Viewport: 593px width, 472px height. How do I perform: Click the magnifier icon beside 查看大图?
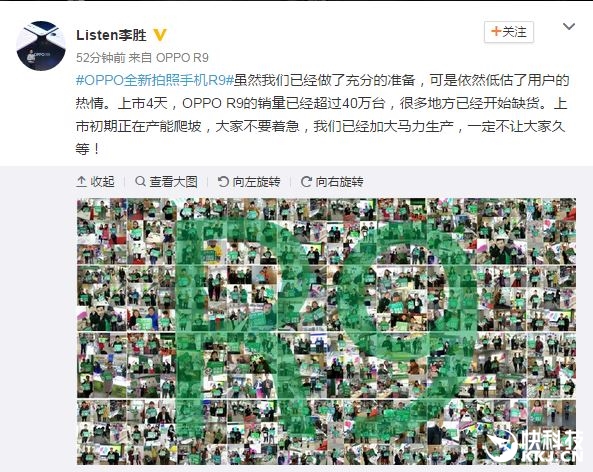point(140,182)
